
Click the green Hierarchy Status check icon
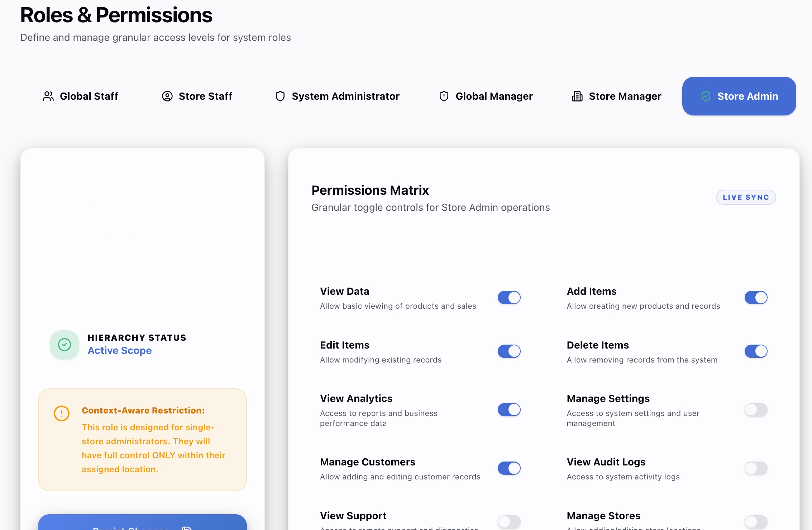point(64,344)
